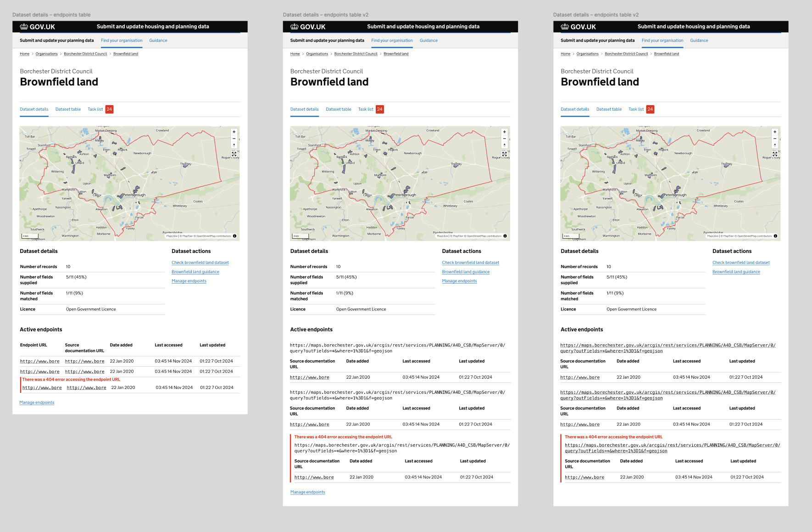812x532 pixels.
Task: Click Manage endpoints under Dataset actions, middle frame
Action: point(459,281)
